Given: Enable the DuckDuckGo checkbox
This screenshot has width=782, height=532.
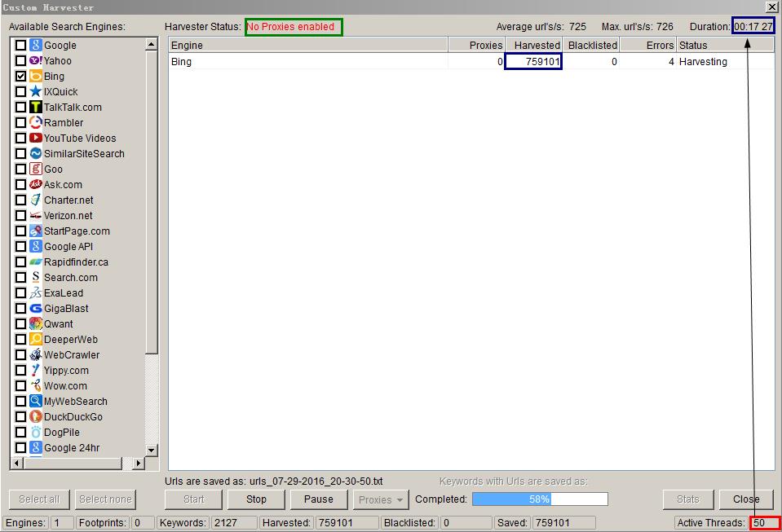Looking at the screenshot, I should (20, 416).
